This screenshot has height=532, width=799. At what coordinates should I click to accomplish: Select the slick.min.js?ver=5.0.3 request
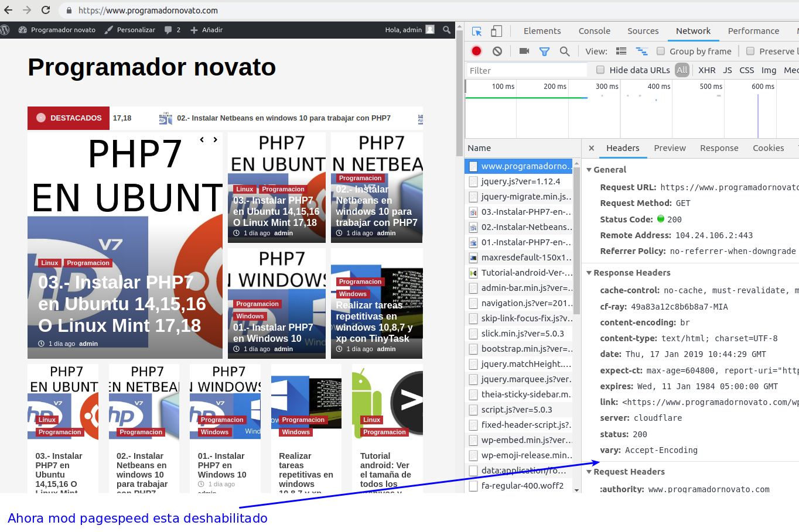pos(519,334)
